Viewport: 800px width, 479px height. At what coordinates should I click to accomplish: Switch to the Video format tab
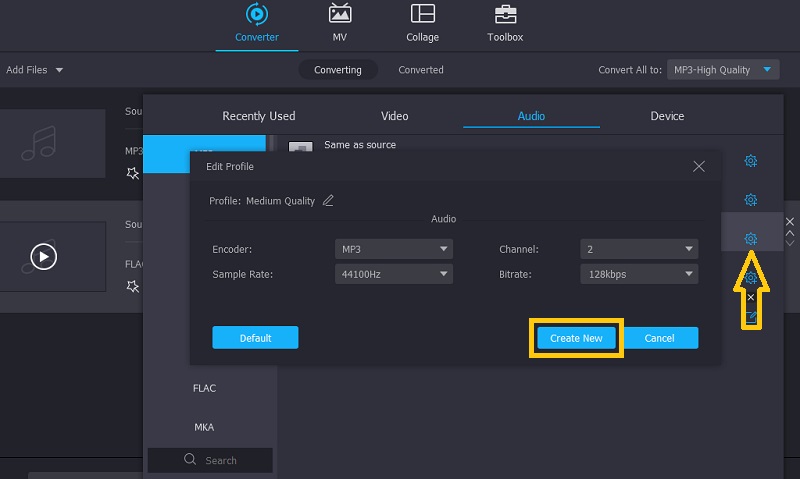point(395,116)
